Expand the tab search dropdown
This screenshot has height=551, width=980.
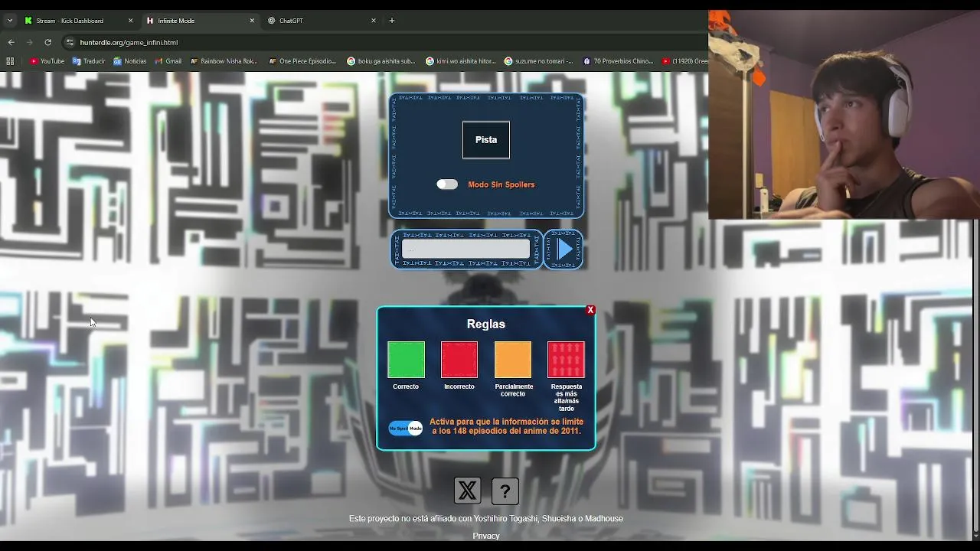tap(10, 21)
